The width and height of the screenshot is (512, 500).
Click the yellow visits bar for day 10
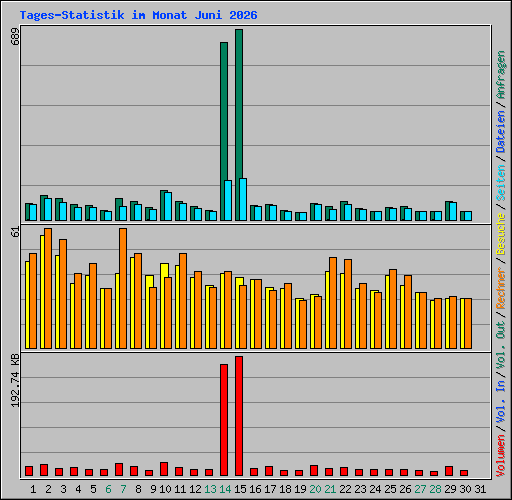click(163, 306)
